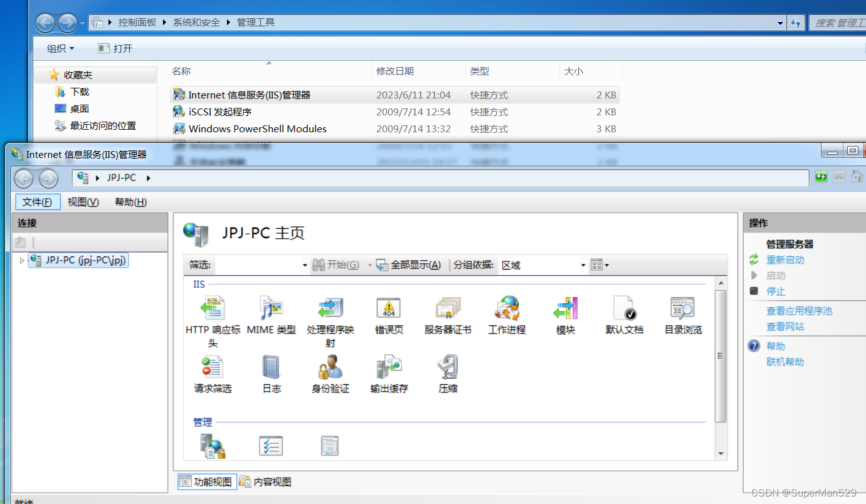Select Windows PowerShell Modules file row

tap(395, 129)
